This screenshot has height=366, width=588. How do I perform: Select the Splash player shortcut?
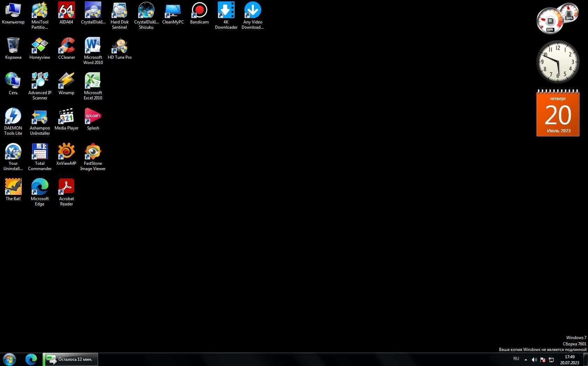coord(93,119)
